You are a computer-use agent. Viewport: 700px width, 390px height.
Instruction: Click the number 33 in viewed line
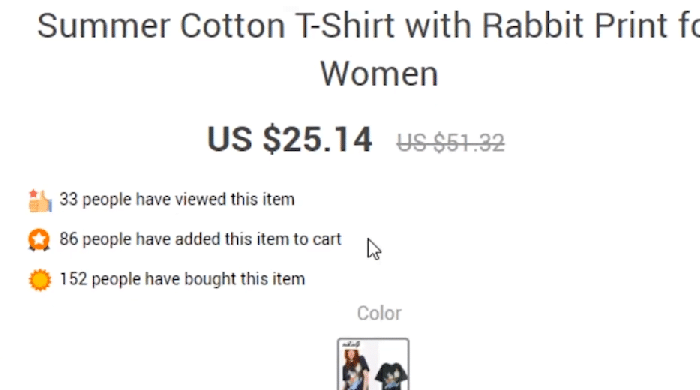68,199
